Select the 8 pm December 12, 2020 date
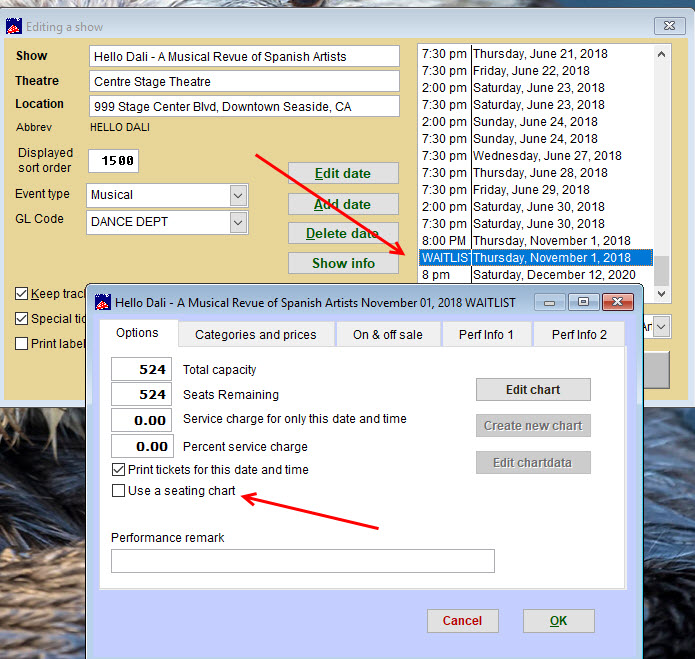This screenshot has width=695, height=659. pos(537,275)
